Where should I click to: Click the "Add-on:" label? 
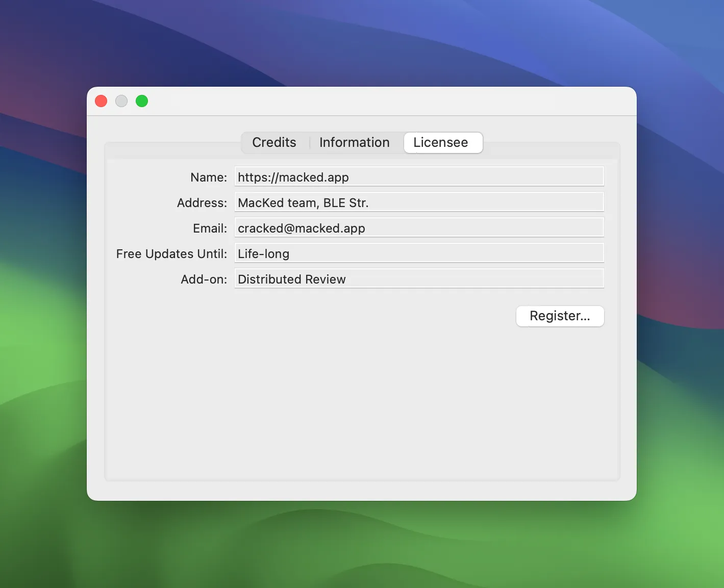[x=204, y=279]
